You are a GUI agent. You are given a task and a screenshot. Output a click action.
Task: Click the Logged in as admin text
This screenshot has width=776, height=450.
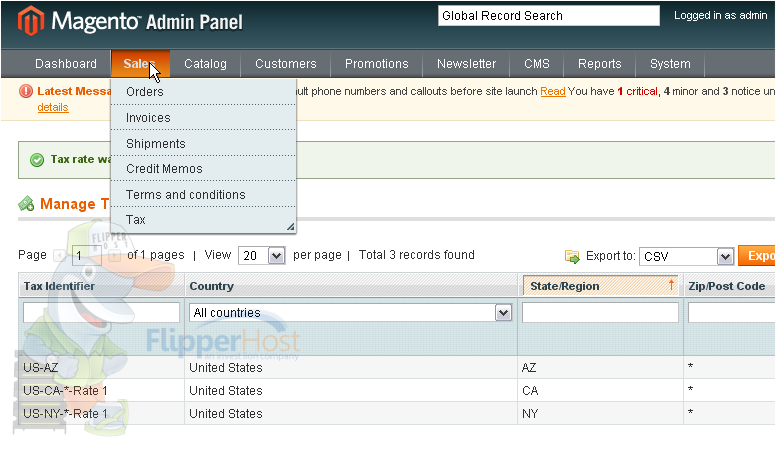pos(721,15)
